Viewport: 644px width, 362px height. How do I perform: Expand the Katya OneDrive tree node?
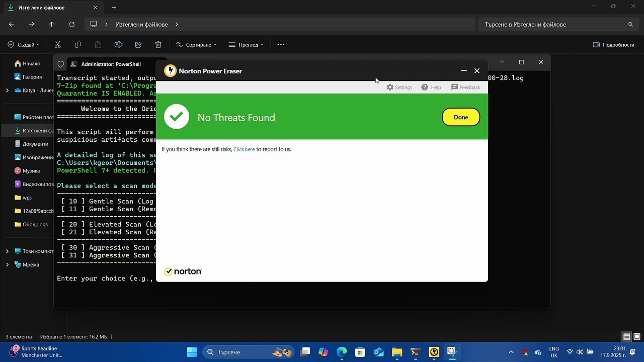[x=7, y=90]
